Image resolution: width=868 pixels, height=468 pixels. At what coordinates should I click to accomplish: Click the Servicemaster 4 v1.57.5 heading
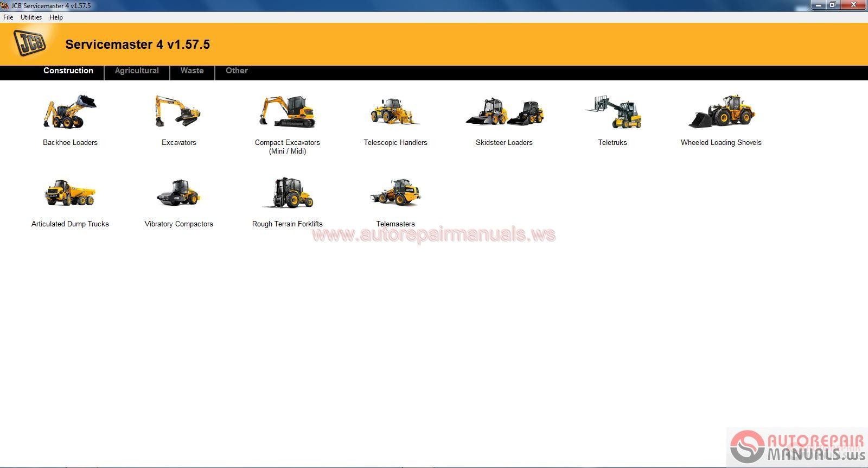pos(137,45)
